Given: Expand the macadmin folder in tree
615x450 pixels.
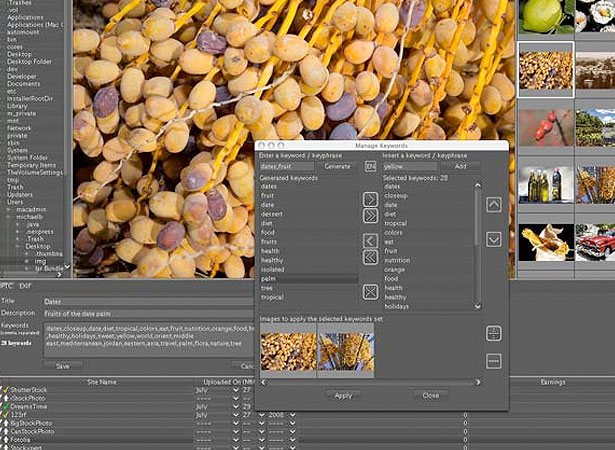Looking at the screenshot, I should 8,210.
